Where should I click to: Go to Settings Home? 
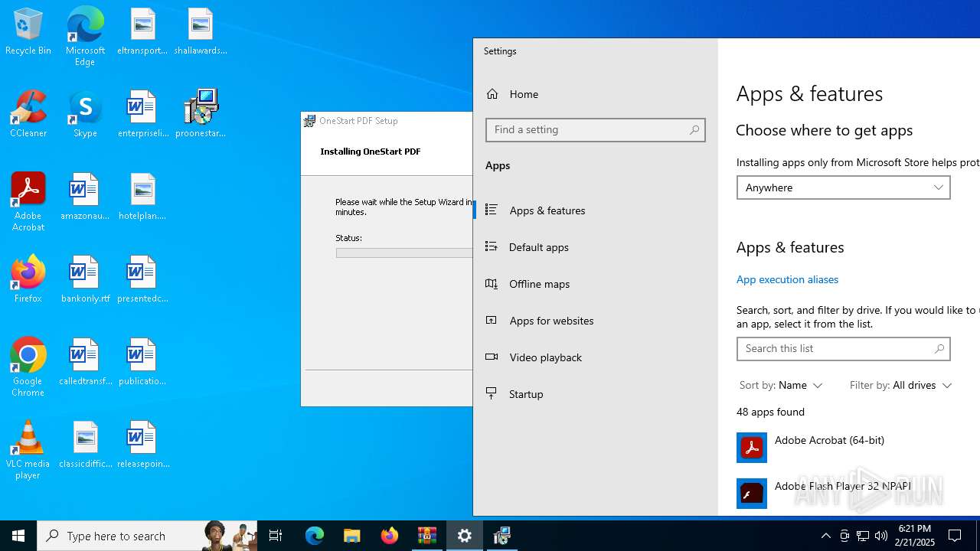[x=596, y=94]
